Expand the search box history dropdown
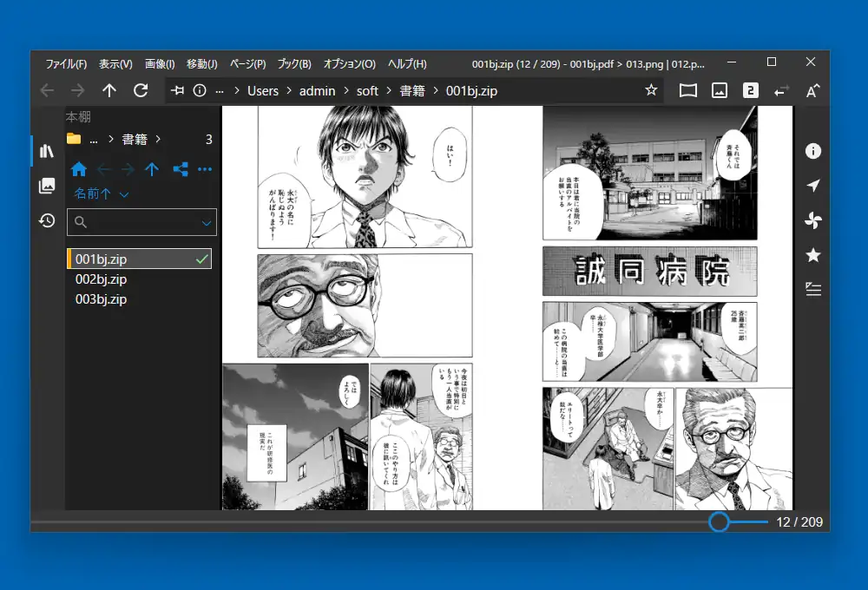Viewport: 868px width, 590px height. [207, 223]
